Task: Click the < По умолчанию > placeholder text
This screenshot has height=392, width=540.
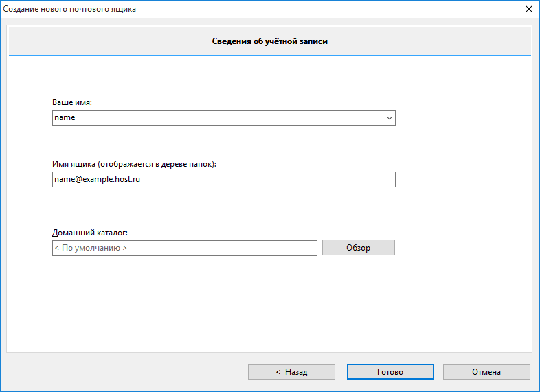Action: (x=91, y=248)
